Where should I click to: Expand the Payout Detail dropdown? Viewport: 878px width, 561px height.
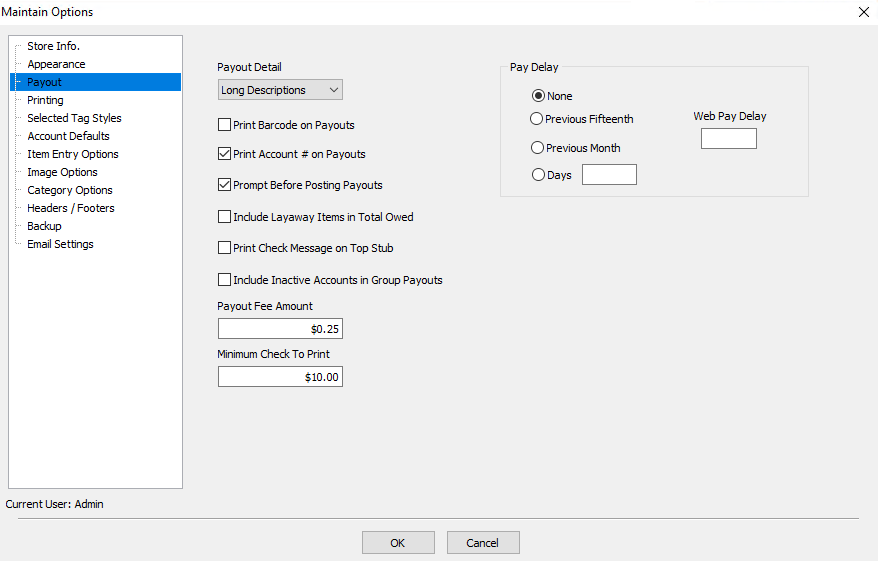click(x=280, y=90)
